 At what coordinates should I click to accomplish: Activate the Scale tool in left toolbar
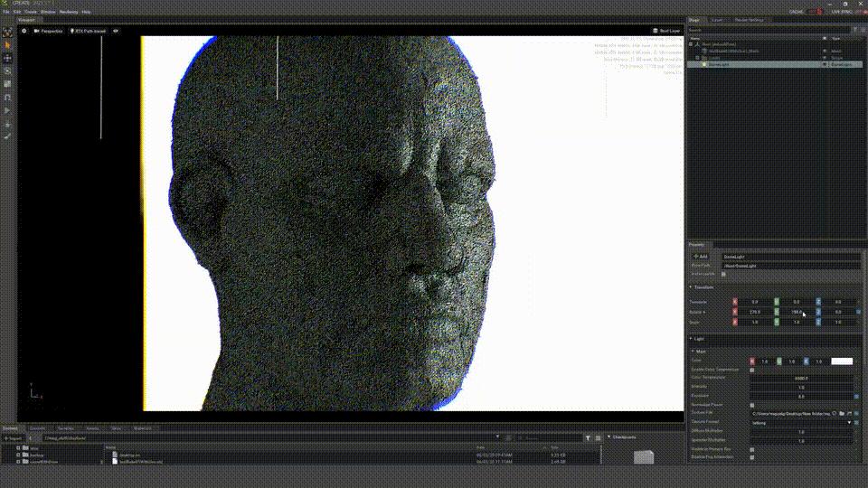pyautogui.click(x=7, y=84)
